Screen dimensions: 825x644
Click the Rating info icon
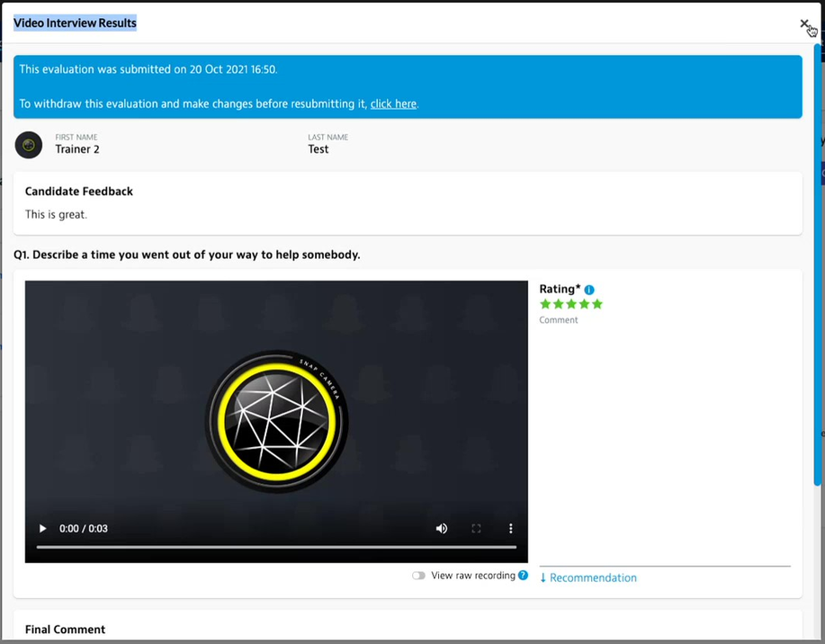[x=589, y=290]
